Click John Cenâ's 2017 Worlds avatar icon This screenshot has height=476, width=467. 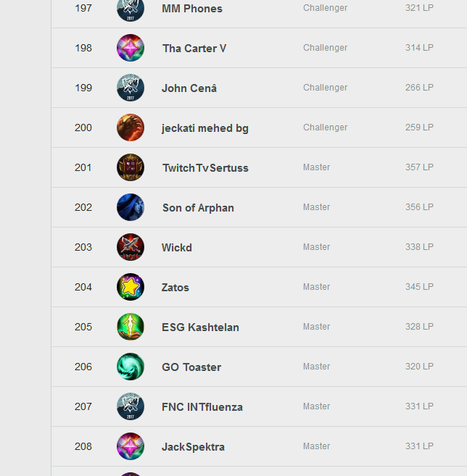point(131,88)
